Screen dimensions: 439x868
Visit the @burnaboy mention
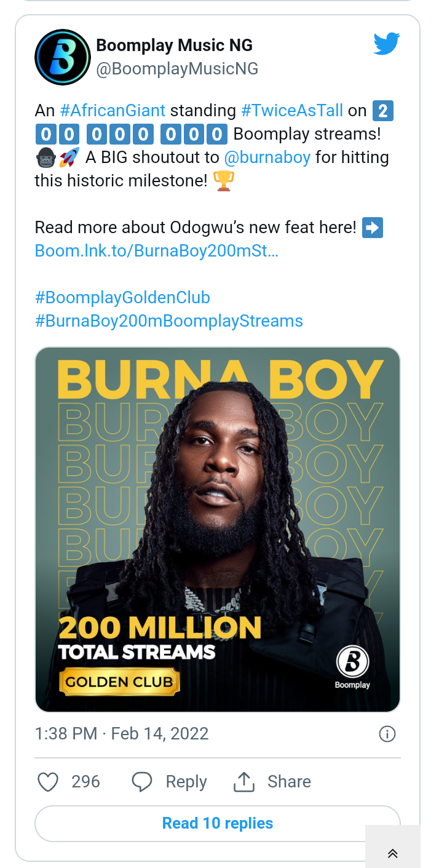click(x=267, y=157)
